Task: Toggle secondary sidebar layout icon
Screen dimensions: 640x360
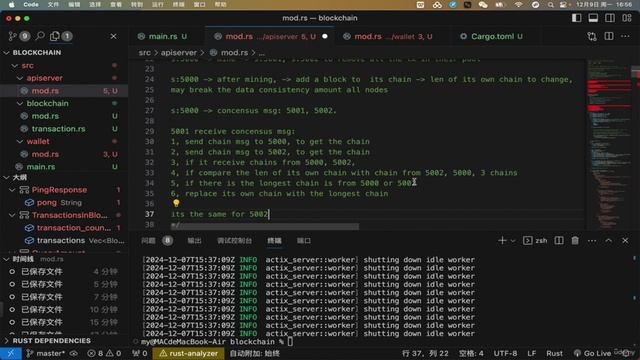Action: pyautogui.click(x=610, y=18)
